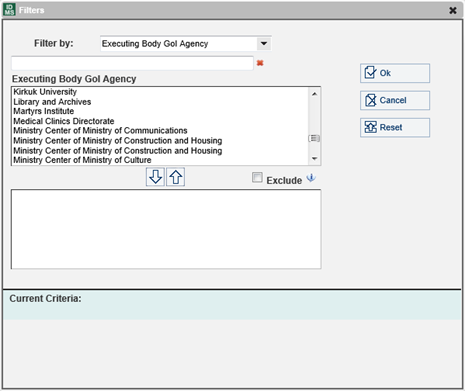Close the Filters dialog
Screen dimensions: 465x391
453,10
